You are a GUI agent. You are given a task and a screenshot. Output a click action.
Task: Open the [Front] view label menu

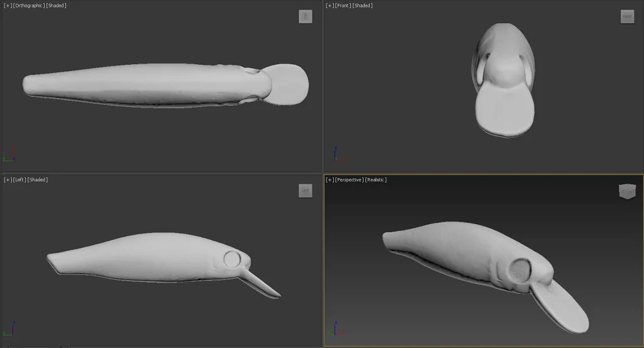[x=343, y=6]
